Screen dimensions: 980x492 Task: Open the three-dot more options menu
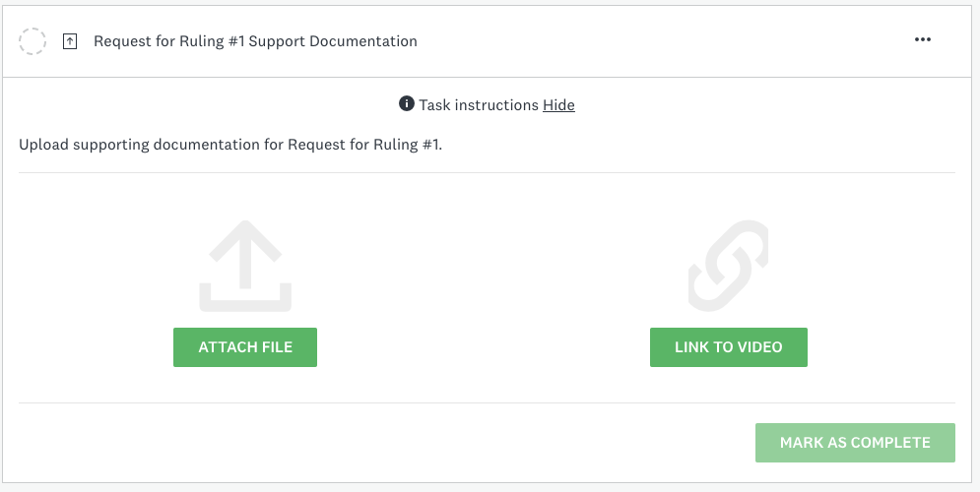point(923,40)
